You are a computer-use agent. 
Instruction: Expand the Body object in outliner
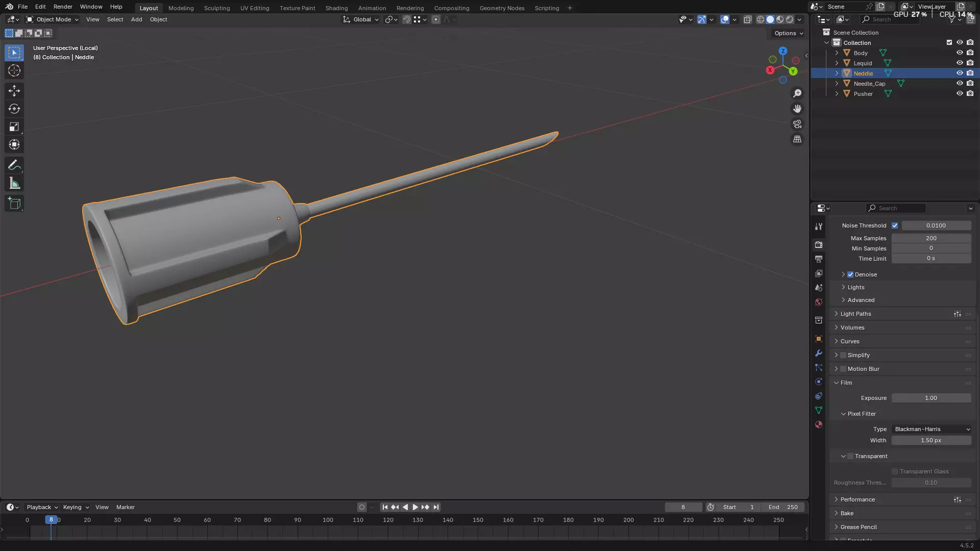(x=837, y=53)
